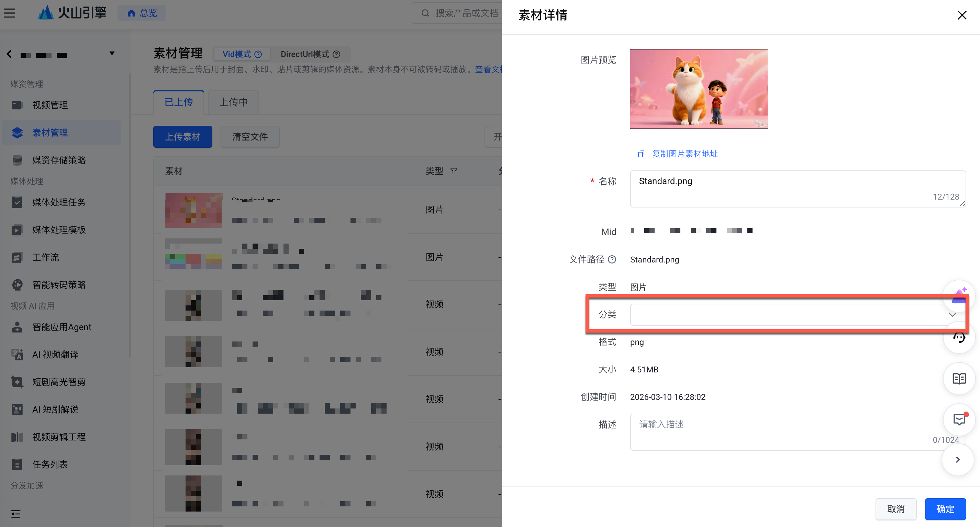Viewport: 980px width, 527px height.
Task: Click the help icon next to 文件路径
Action: click(612, 260)
